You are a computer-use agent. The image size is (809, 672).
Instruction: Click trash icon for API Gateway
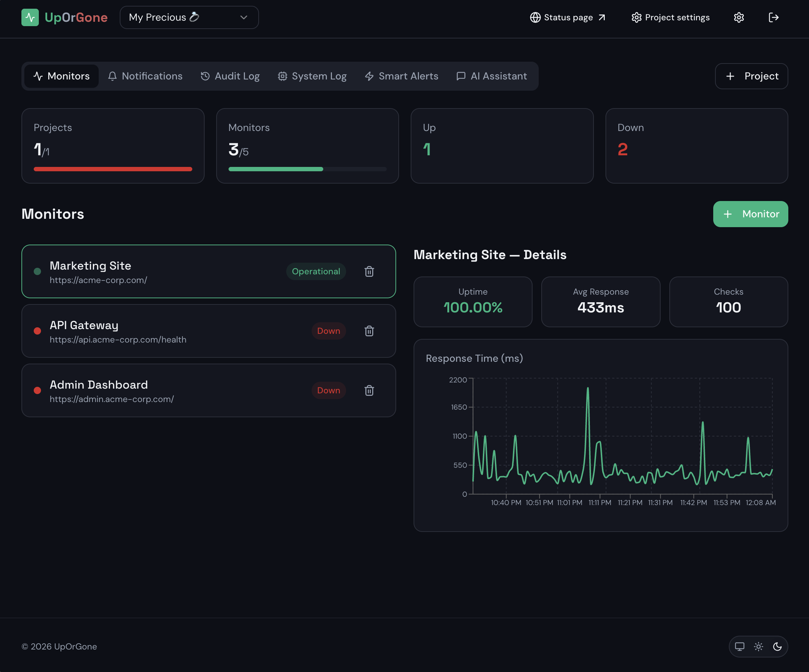369,331
